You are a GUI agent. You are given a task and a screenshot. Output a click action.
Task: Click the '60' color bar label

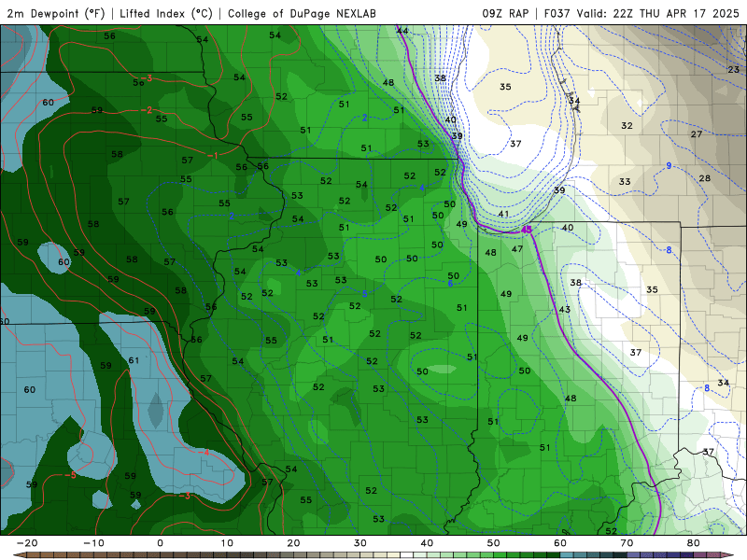(x=560, y=543)
